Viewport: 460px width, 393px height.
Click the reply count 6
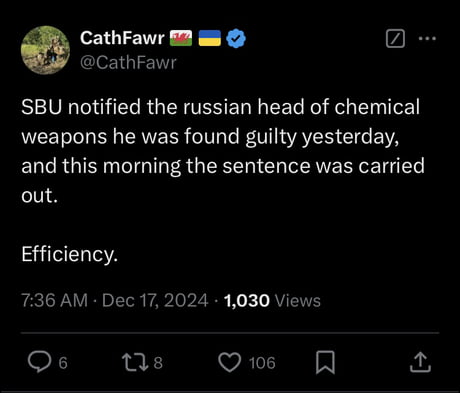pyautogui.click(x=63, y=363)
